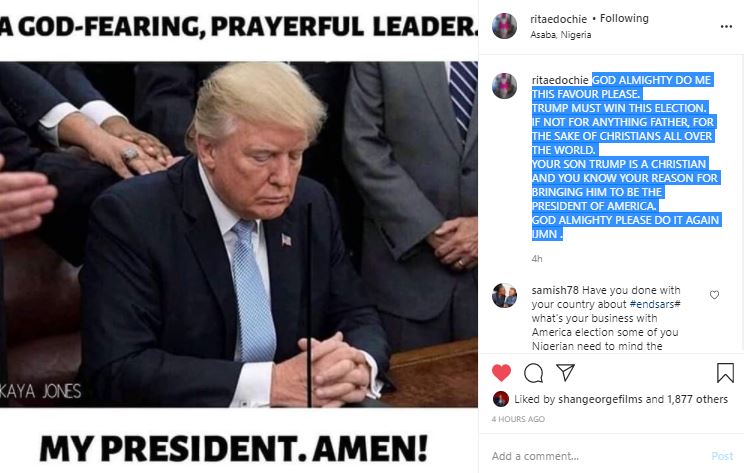This screenshot has height=473, width=744.
Task: Click the Post comment button
Action: (x=722, y=456)
